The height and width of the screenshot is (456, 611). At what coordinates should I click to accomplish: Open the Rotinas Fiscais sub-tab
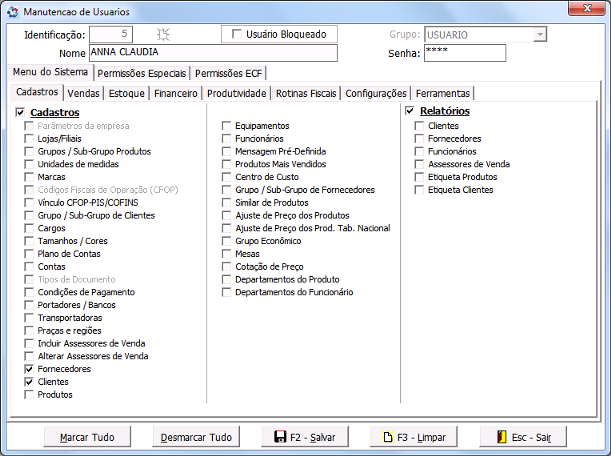306,93
